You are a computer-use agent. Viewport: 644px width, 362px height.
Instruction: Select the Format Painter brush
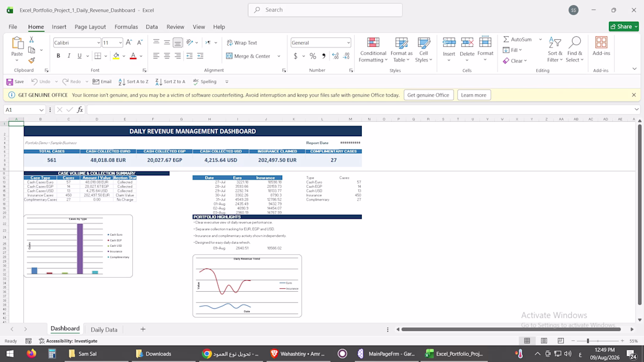coord(31,60)
